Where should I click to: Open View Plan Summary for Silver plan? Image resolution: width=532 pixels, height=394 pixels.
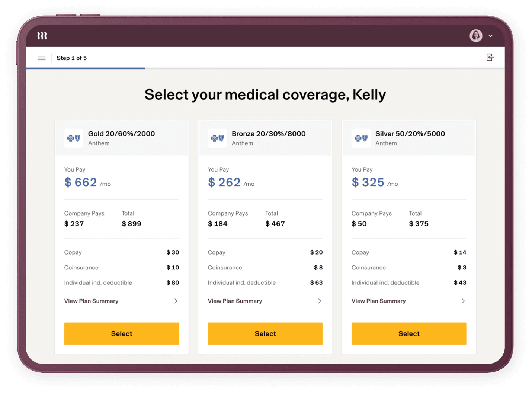pyautogui.click(x=378, y=301)
